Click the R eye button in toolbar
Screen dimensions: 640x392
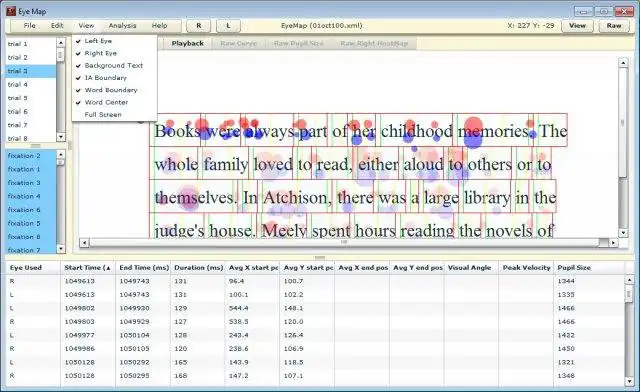point(198,26)
